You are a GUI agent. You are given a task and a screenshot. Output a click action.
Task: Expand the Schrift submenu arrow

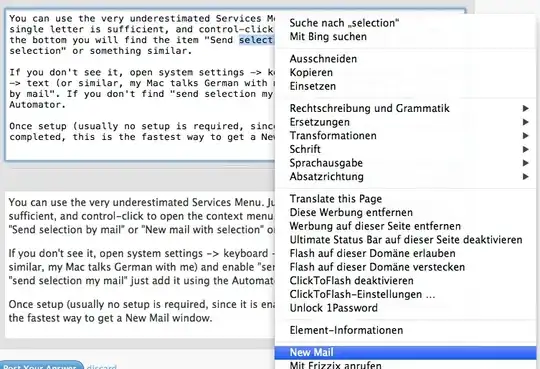point(525,149)
